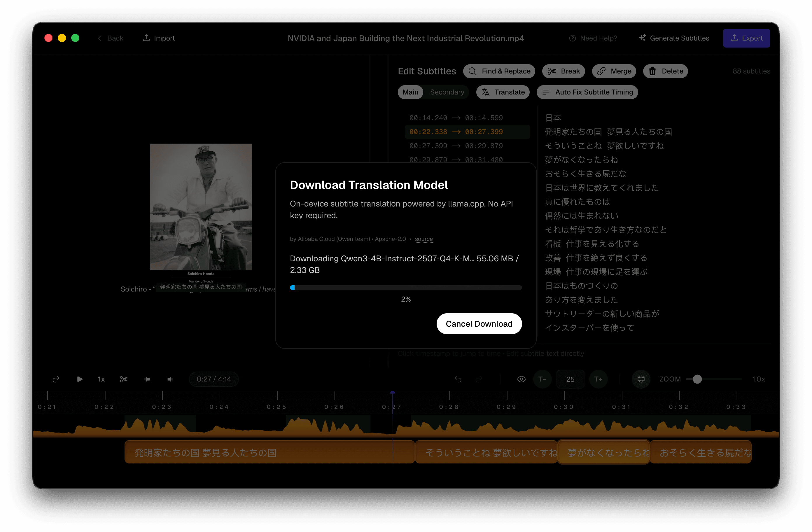Click the scissors split tool in playback bar

pos(123,379)
